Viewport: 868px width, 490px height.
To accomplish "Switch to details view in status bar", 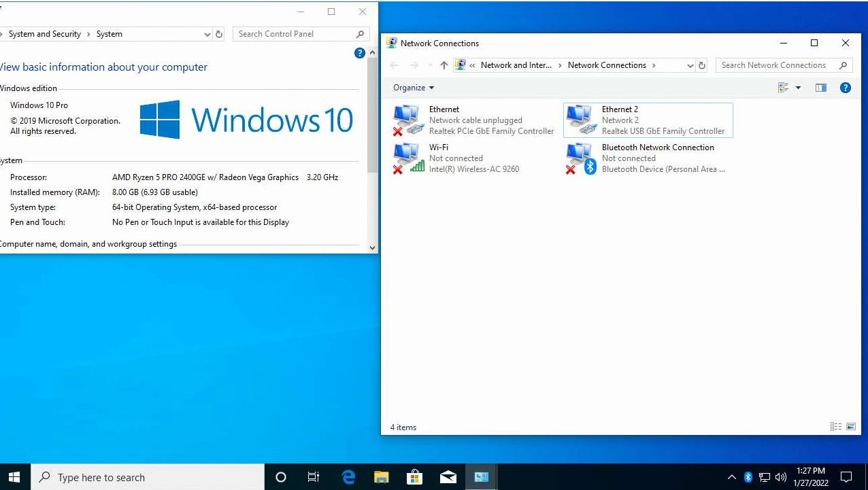I will [836, 427].
